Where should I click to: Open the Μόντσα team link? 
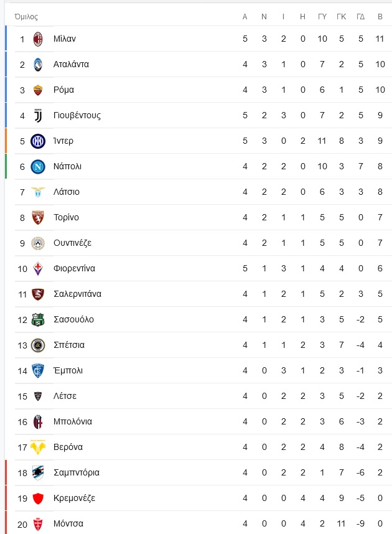click(68, 523)
